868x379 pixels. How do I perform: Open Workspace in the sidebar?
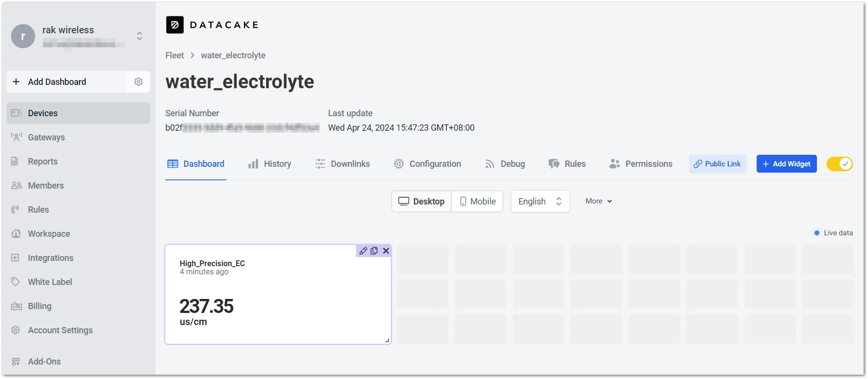[x=78, y=233]
